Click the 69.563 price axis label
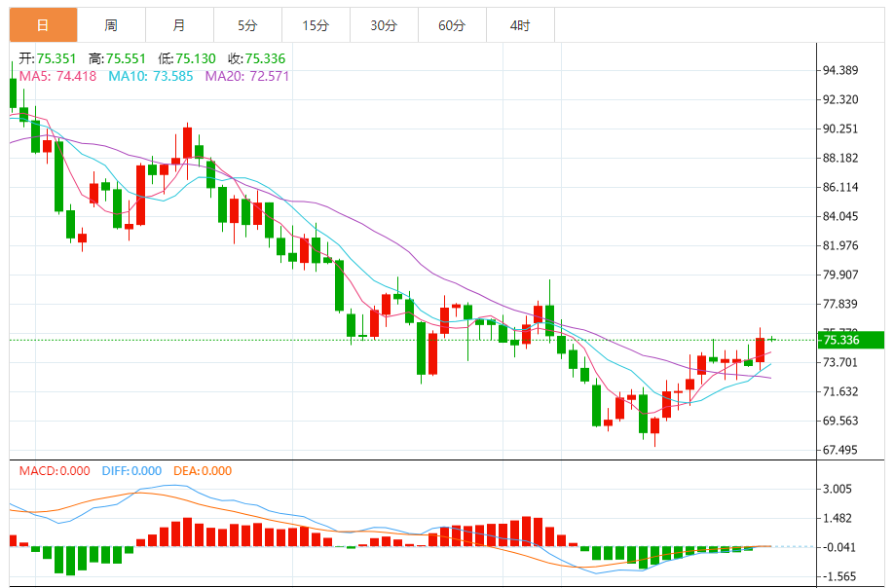894x588 pixels. [x=840, y=422]
